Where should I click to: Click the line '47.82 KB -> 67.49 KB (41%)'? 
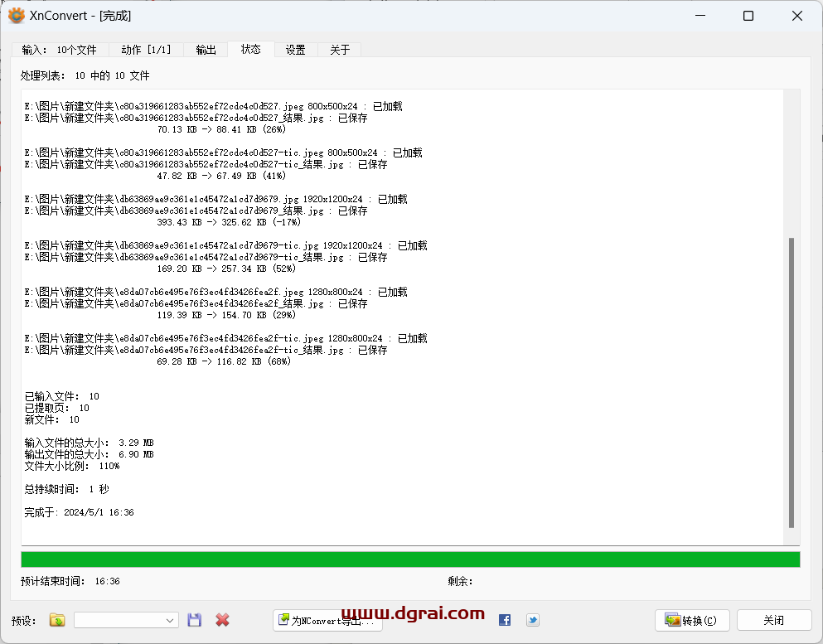click(x=221, y=176)
